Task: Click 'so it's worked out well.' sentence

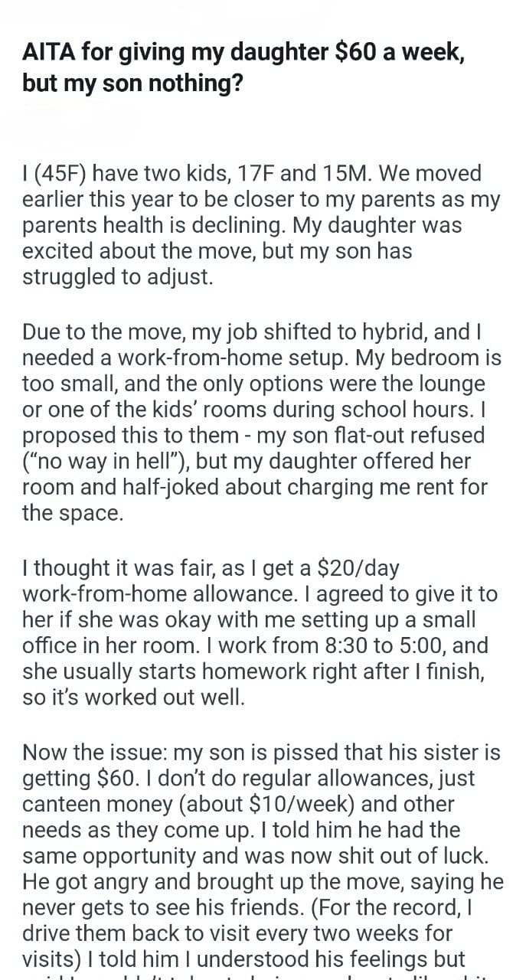Action: (x=134, y=698)
